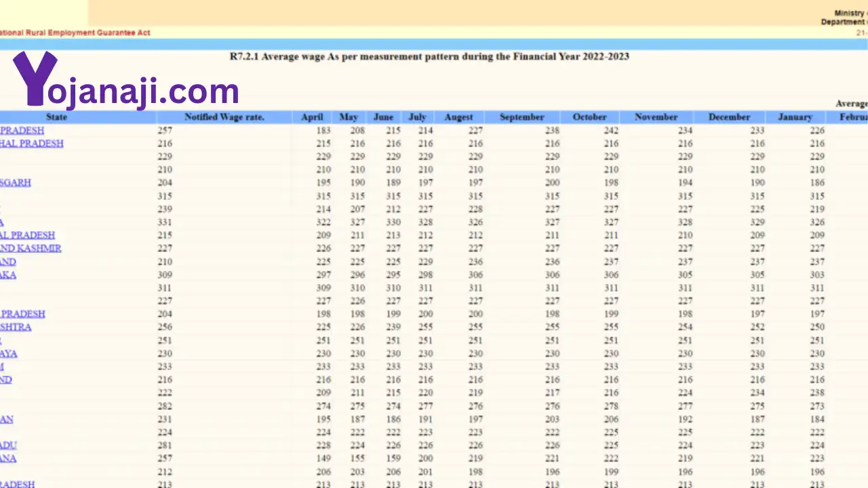
Task: Open the HAL PRADESH state link
Action: click(32, 144)
